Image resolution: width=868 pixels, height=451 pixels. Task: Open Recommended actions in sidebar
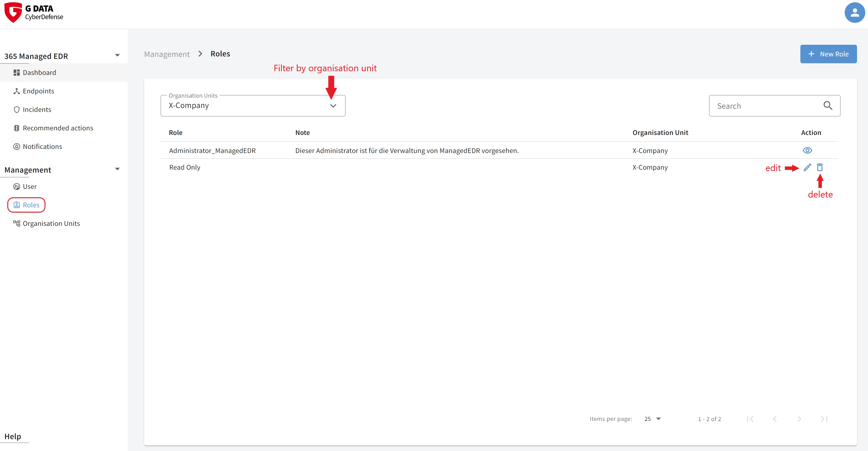point(64,128)
